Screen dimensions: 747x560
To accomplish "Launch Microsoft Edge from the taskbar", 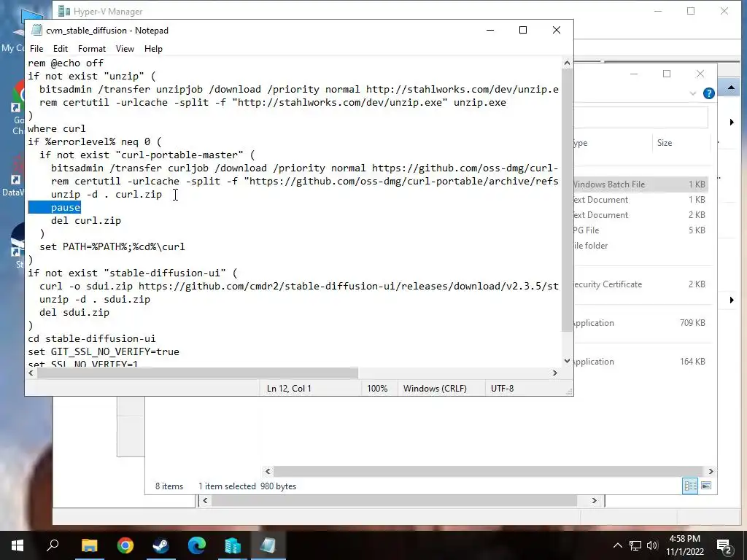I will (x=196, y=545).
